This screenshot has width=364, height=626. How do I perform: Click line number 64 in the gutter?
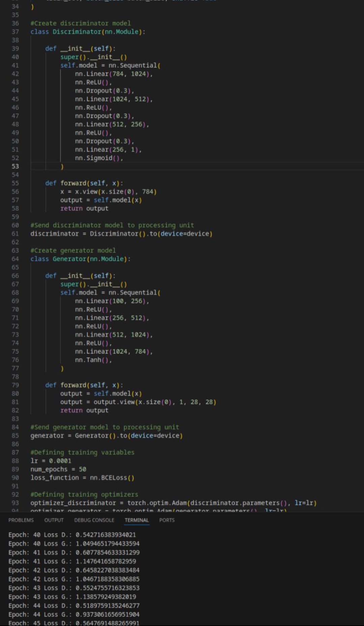(15, 259)
